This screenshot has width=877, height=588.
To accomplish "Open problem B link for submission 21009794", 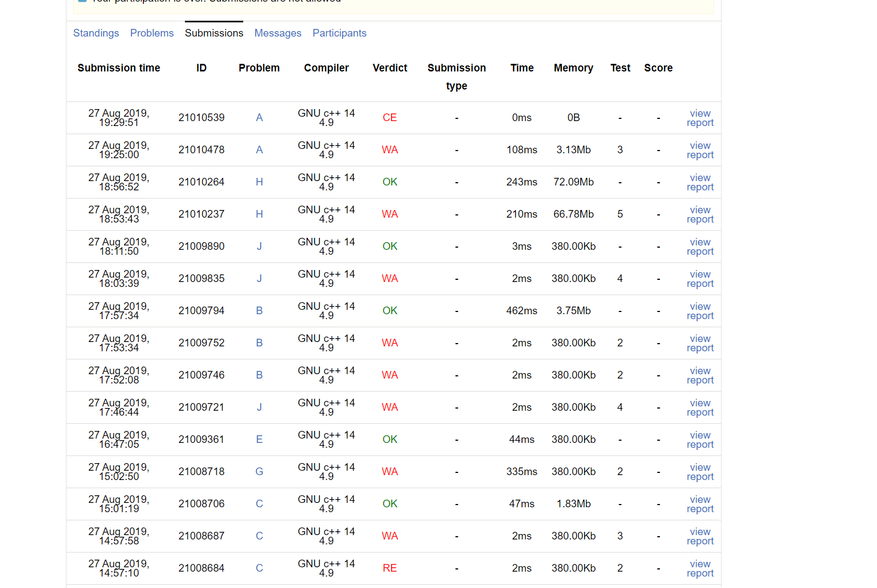I will (x=259, y=311).
